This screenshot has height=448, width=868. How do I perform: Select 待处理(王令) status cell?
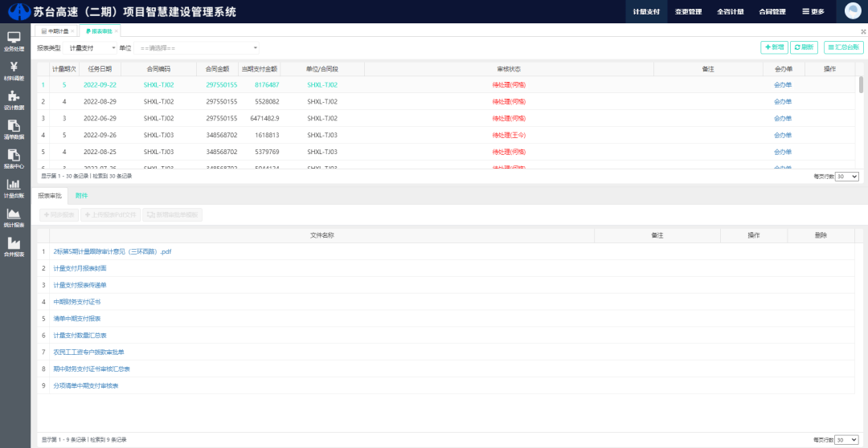509,135
